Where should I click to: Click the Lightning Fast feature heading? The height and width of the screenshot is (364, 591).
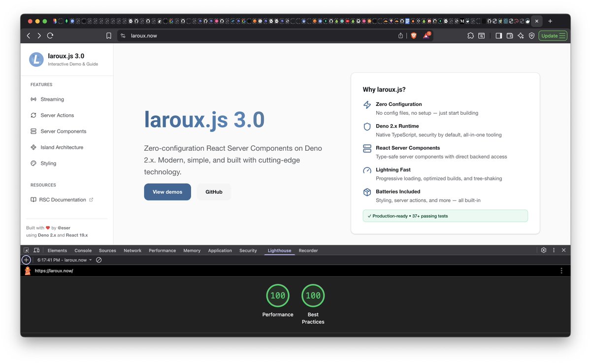(x=393, y=169)
